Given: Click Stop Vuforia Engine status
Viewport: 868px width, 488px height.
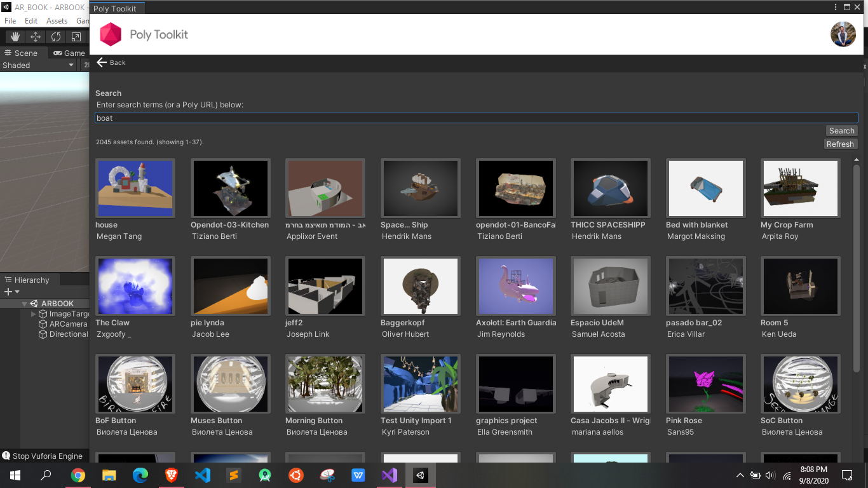Looking at the screenshot, I should [x=43, y=456].
